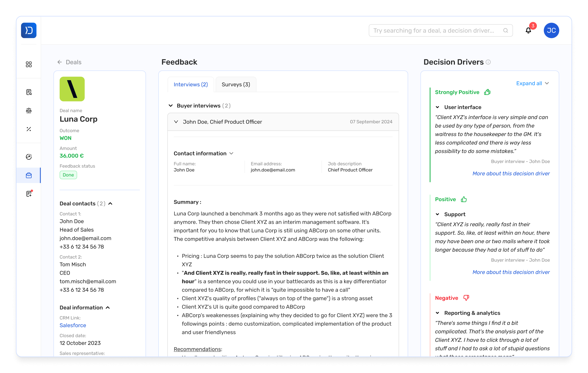Click tom.misch@email.com contact email
The width and height of the screenshot is (588, 373).
pyautogui.click(x=88, y=281)
